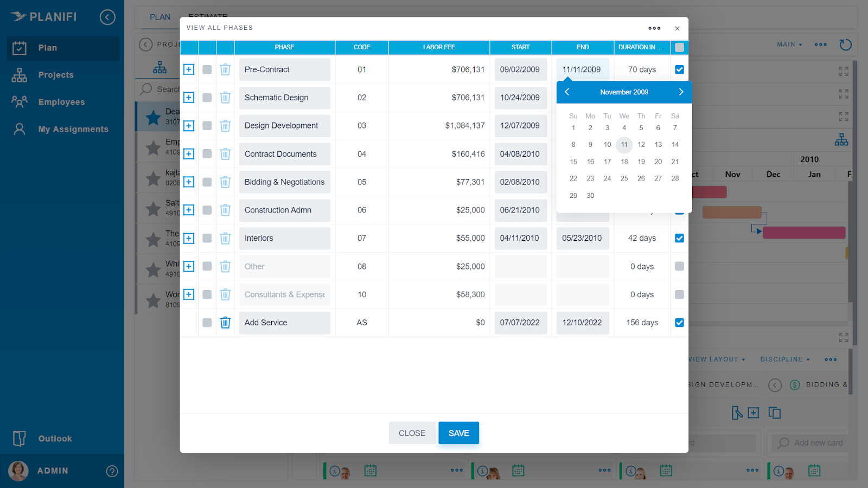Uncheck duration checkbox for Pre-Contract phase

[679, 69]
